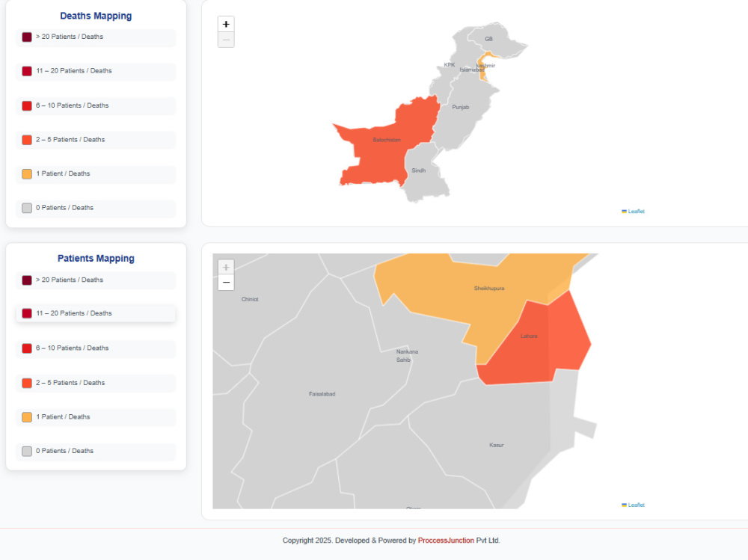Select KPK province on the map
Viewport: 748px width, 560px height.
click(450, 65)
